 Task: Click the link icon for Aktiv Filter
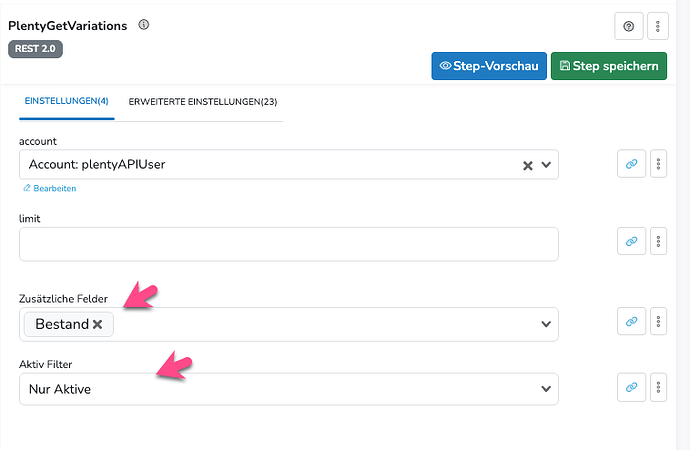point(631,387)
